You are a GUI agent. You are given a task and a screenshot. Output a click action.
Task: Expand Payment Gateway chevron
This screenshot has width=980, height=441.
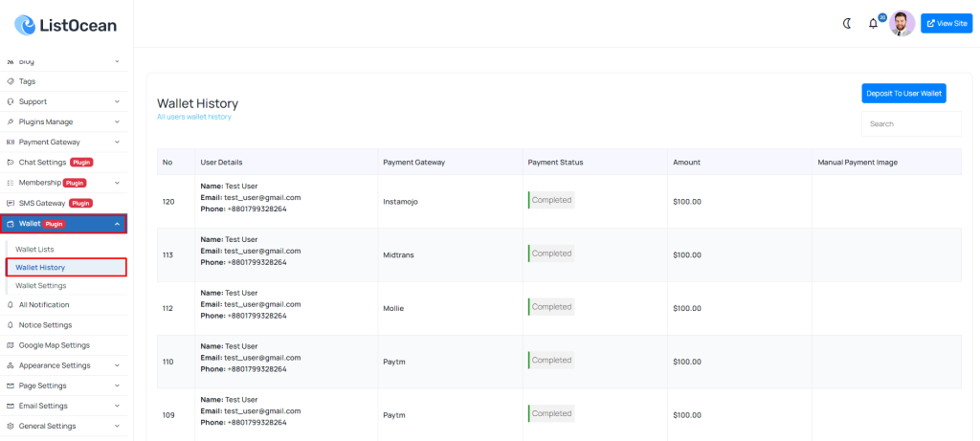tap(117, 143)
